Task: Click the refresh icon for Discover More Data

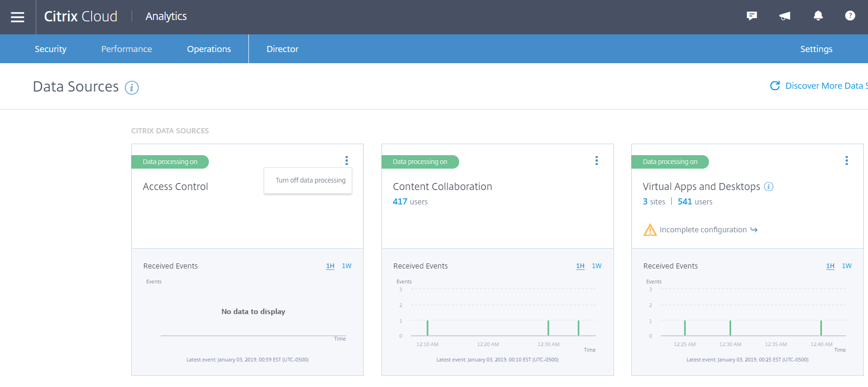Action: pyautogui.click(x=775, y=86)
